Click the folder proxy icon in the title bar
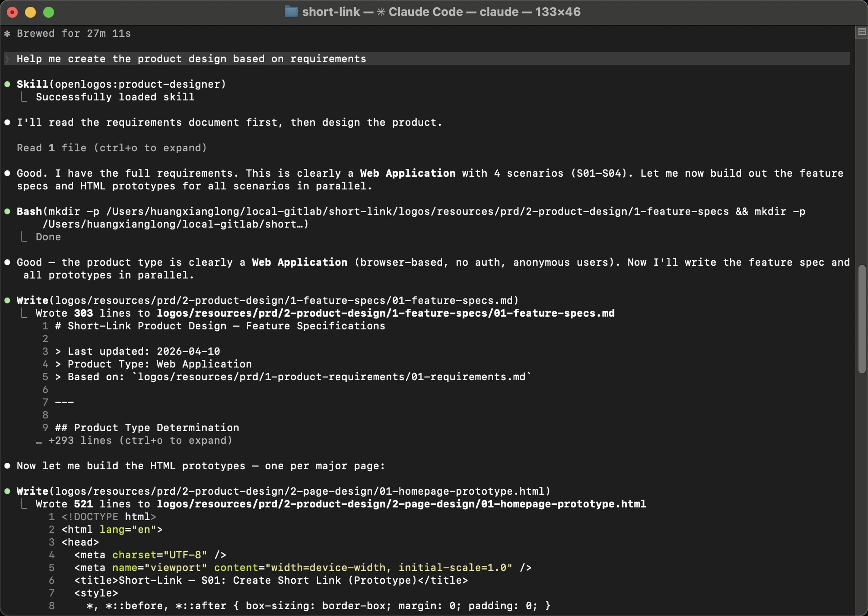Viewport: 868px width, 616px height. pyautogui.click(x=291, y=11)
